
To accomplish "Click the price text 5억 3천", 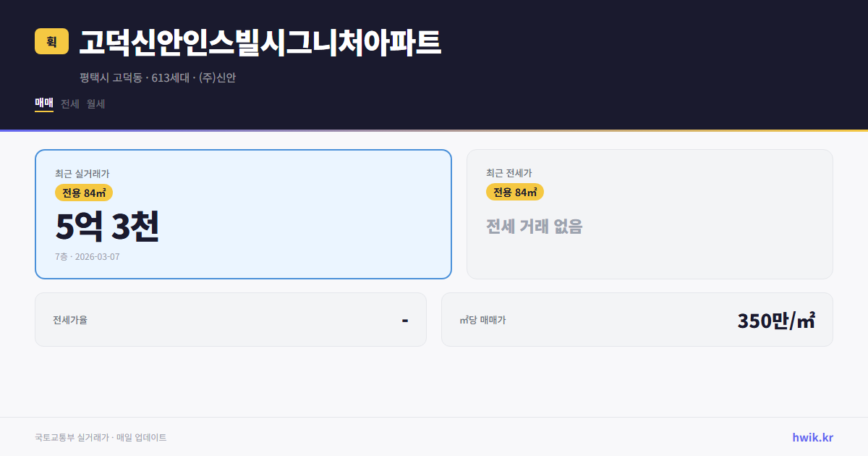I will 109,227.
